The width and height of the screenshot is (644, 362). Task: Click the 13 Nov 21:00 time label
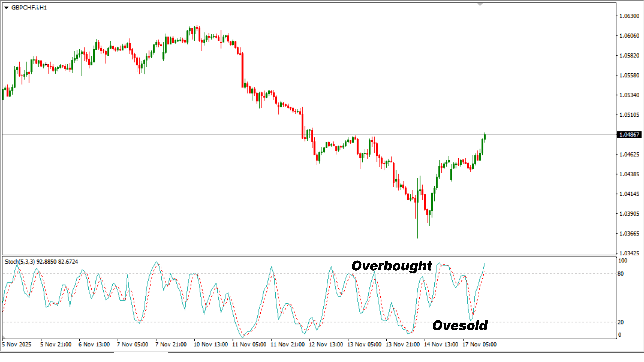coord(403,344)
